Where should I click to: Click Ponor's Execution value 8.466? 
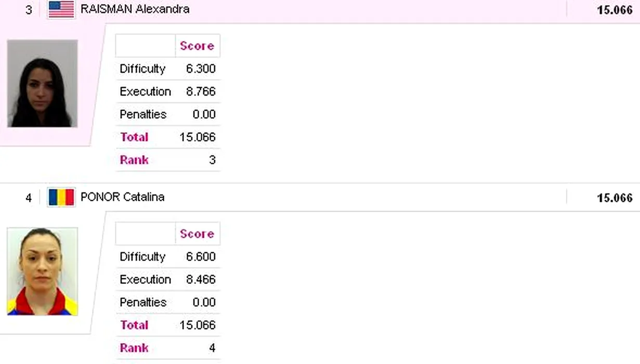pyautogui.click(x=201, y=280)
